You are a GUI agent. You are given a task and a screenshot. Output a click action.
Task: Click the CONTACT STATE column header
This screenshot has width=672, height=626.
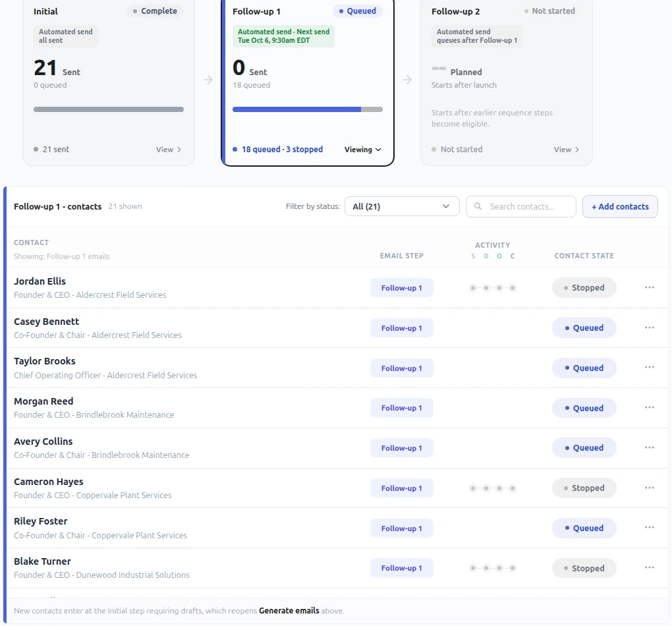(x=584, y=256)
